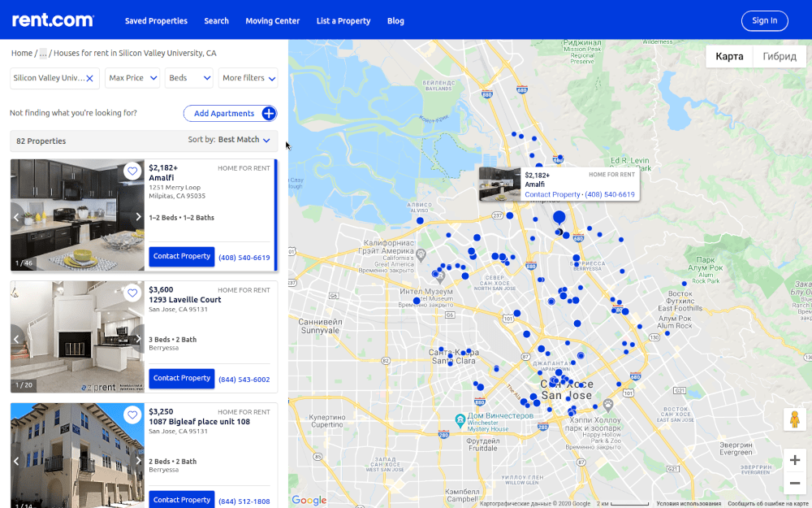Open Saved Properties in the top menu
Viewport: 812px width, 508px height.
click(x=156, y=21)
